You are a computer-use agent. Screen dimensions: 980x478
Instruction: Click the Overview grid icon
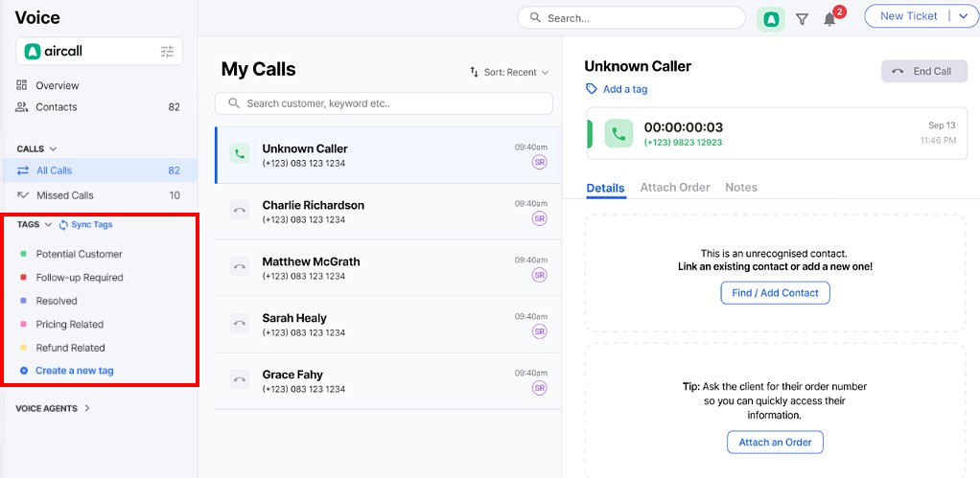(22, 85)
